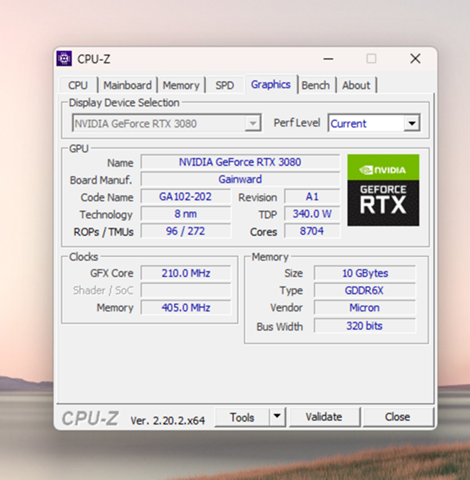Select the Memory tab
470x480 pixels.
pos(181,85)
